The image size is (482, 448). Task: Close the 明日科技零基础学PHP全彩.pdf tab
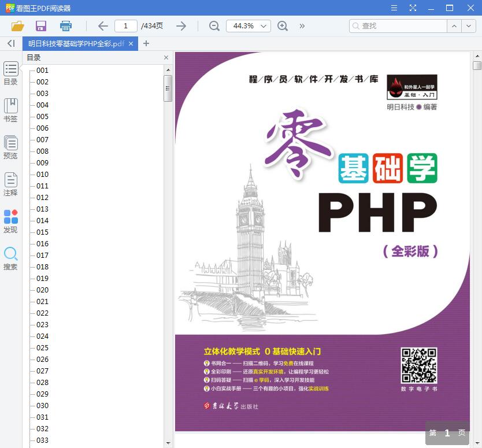tap(131, 44)
